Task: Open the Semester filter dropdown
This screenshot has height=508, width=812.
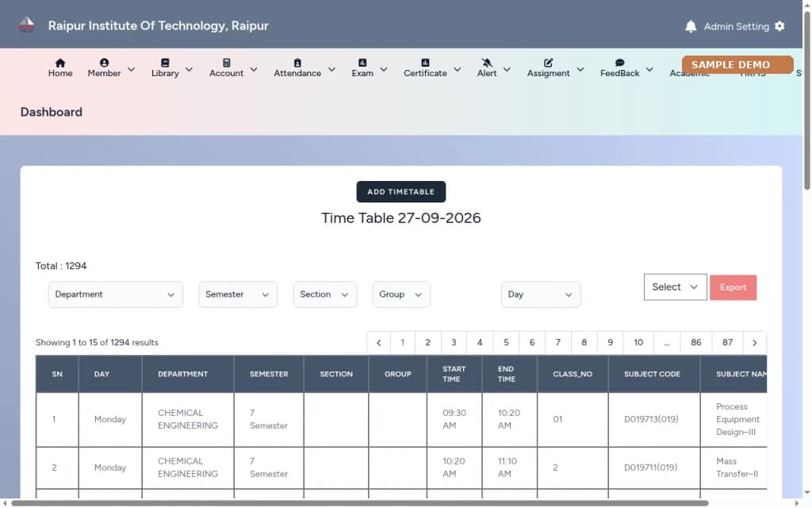Action: coord(238,294)
